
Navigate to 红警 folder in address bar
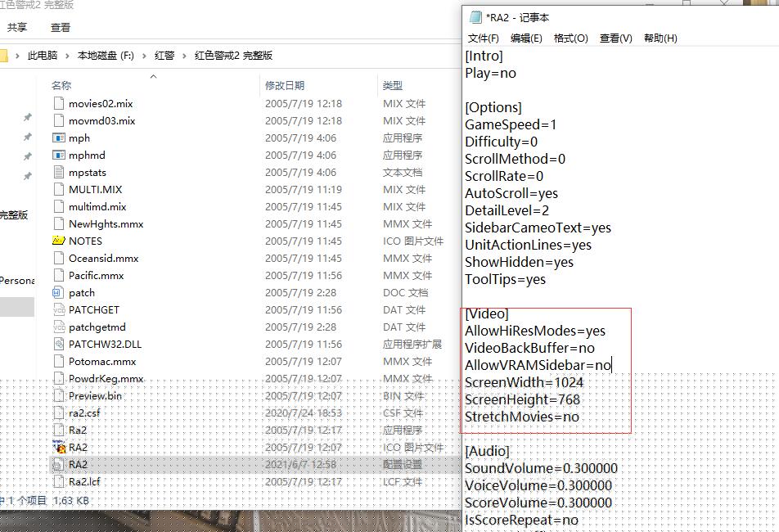pos(164,55)
